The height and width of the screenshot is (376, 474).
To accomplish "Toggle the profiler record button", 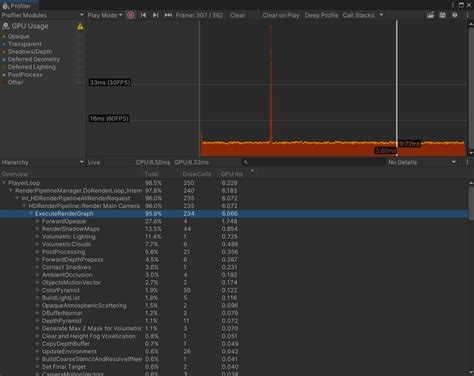I will tap(131, 15).
